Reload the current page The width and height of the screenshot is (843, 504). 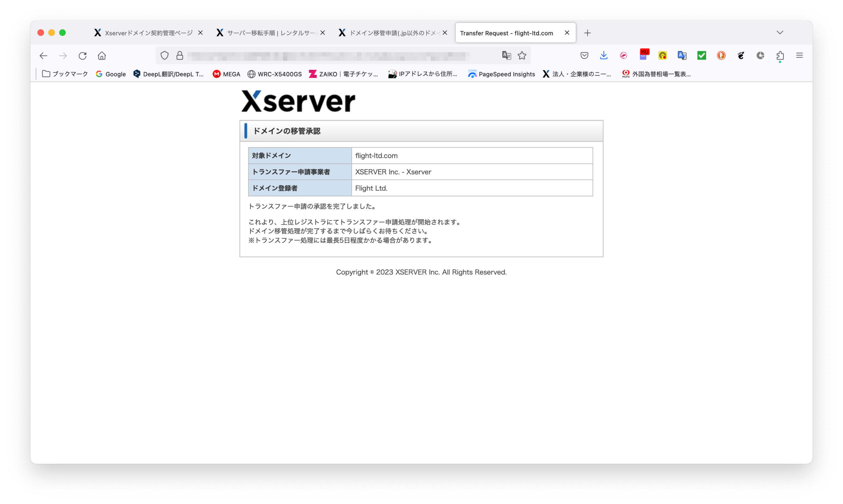click(83, 56)
